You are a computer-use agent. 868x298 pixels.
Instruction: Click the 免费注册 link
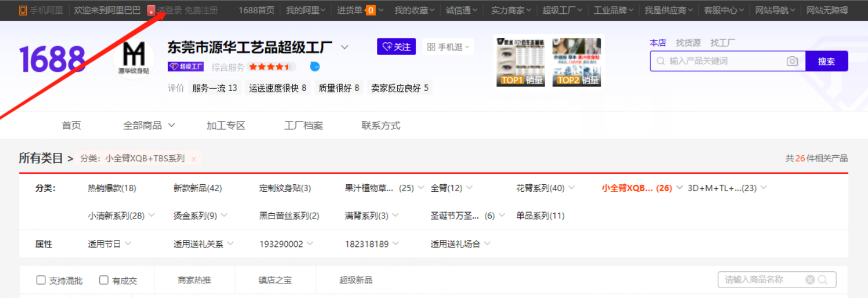click(x=201, y=10)
